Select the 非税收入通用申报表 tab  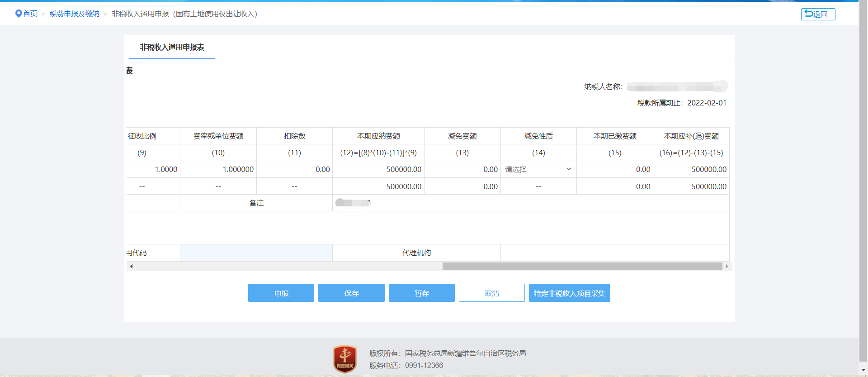(172, 47)
